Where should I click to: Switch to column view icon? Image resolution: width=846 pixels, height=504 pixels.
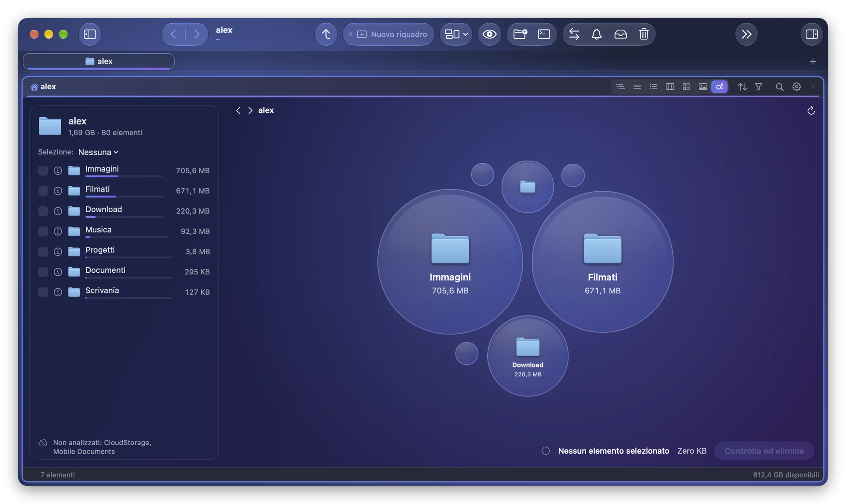[x=670, y=87]
